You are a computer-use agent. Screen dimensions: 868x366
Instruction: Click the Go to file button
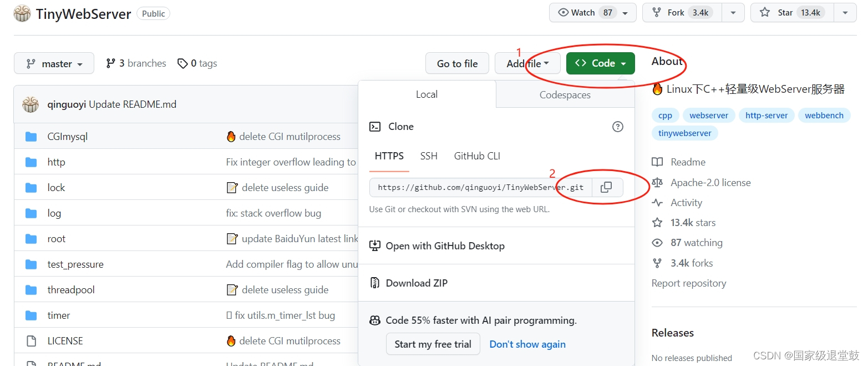point(457,63)
